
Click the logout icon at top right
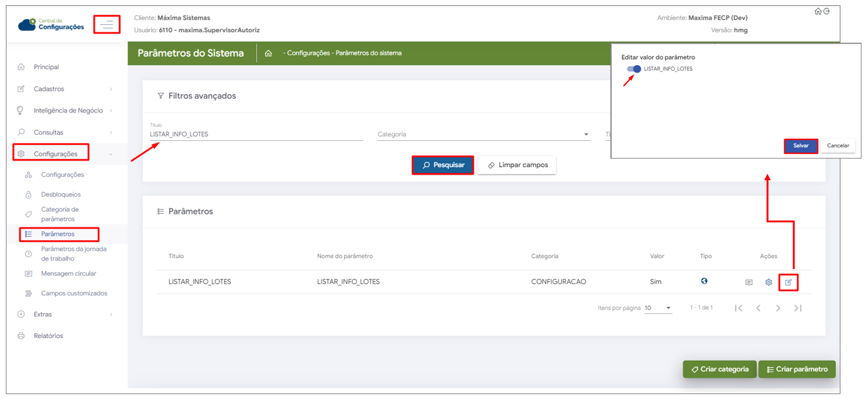pos(827,11)
